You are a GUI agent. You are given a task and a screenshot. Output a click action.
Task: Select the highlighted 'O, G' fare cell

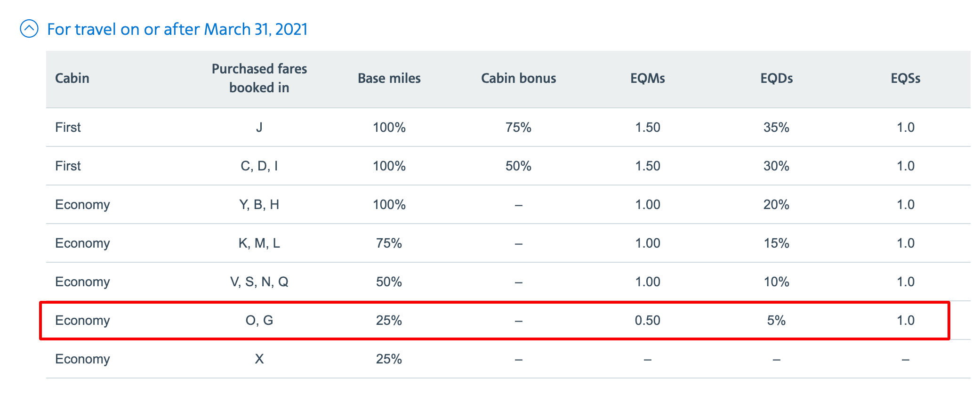tap(259, 320)
